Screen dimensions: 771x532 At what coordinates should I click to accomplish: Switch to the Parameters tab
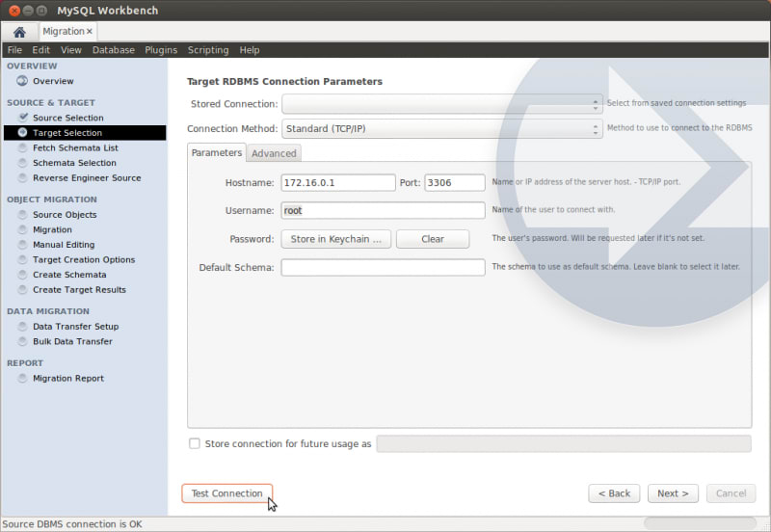[216, 153]
